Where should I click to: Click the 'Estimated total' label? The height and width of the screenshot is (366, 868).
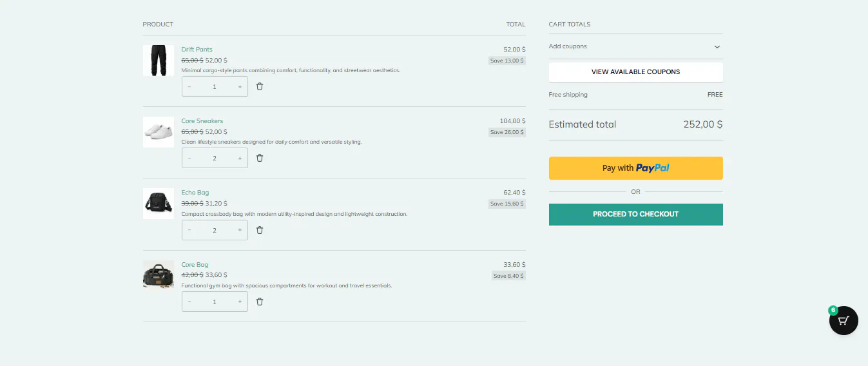(x=583, y=124)
